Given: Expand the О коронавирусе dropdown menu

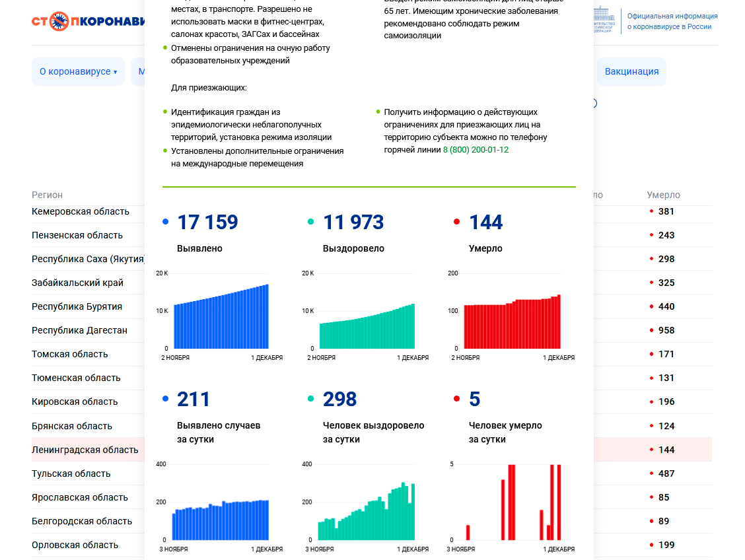Looking at the screenshot, I should [78, 71].
